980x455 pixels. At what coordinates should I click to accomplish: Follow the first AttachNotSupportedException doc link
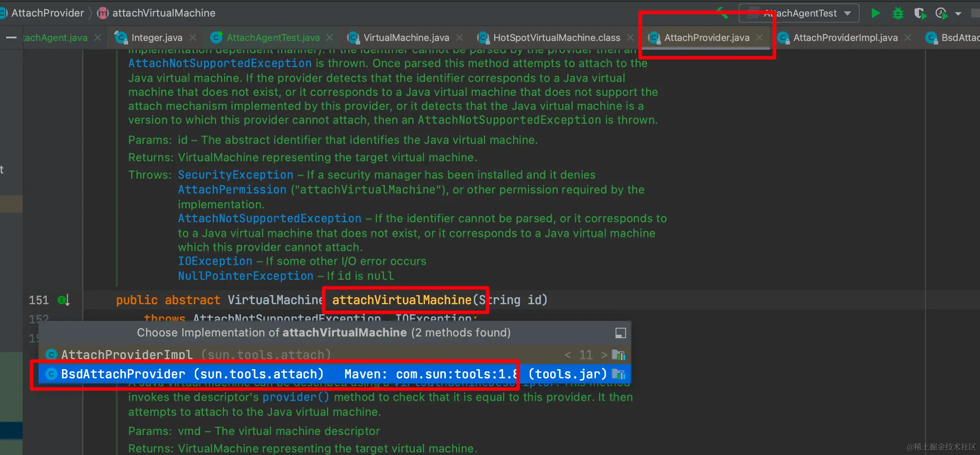[x=220, y=63]
